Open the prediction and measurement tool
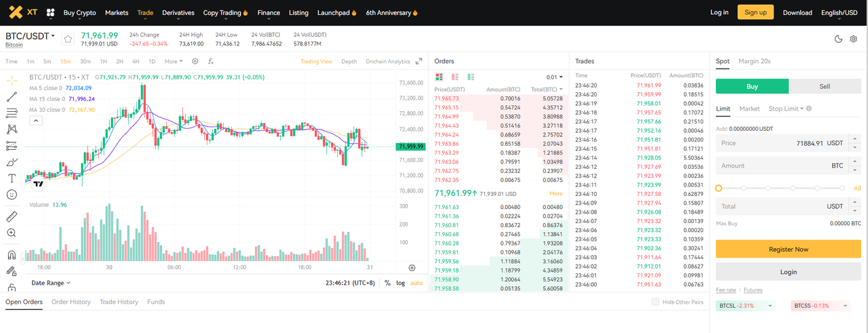This screenshot has height=333, width=868. tap(12, 146)
